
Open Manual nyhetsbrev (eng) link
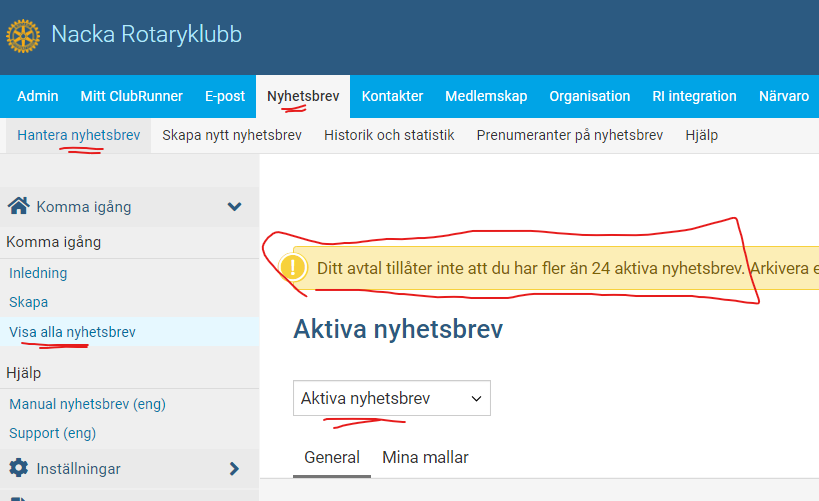point(87,404)
